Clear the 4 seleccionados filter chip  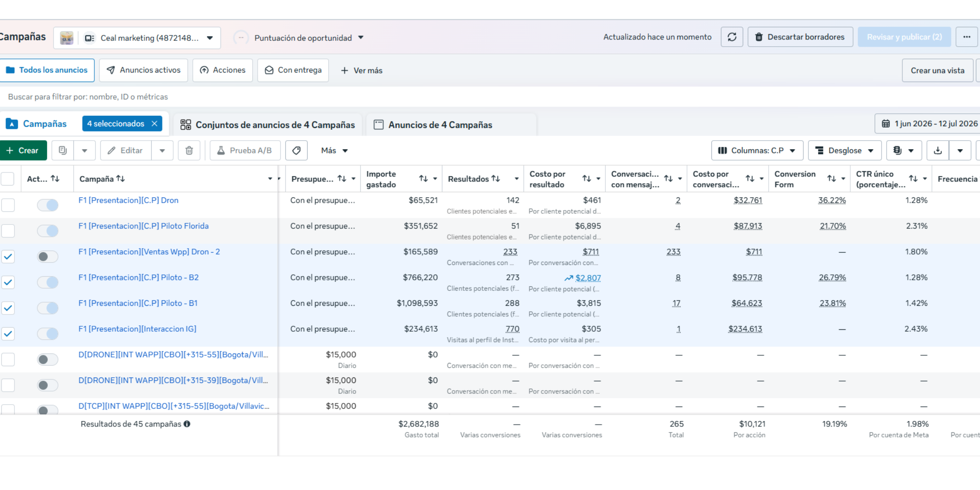point(154,124)
